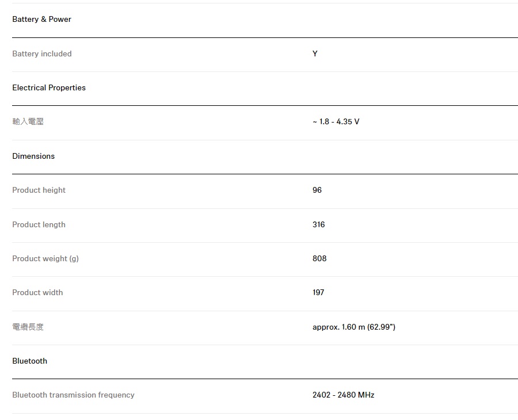518x420 pixels.
Task: Select the Battery included label
Action: (42, 54)
